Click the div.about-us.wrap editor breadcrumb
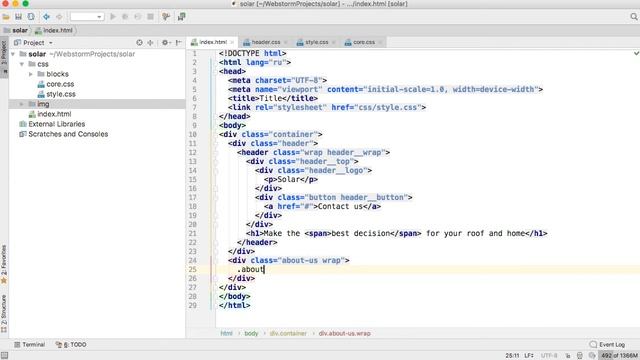 click(x=344, y=333)
